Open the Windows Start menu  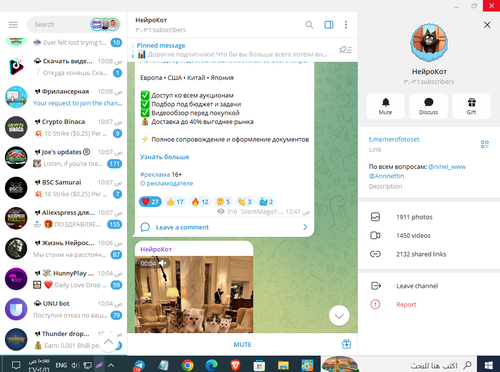488,365
